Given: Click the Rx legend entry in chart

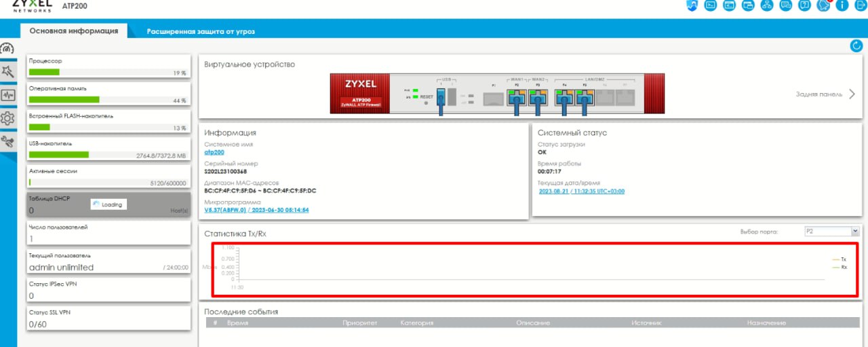Looking at the screenshot, I should coord(839,267).
